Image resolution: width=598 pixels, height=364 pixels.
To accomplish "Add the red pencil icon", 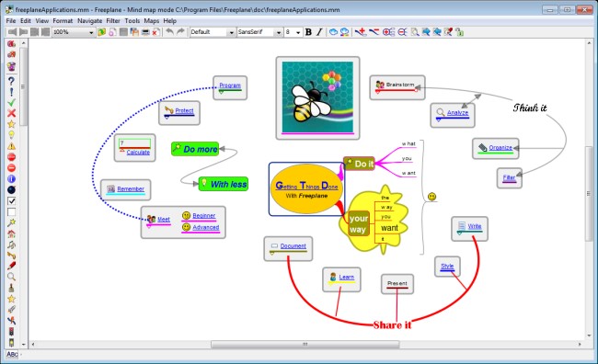I will [x=11, y=266].
